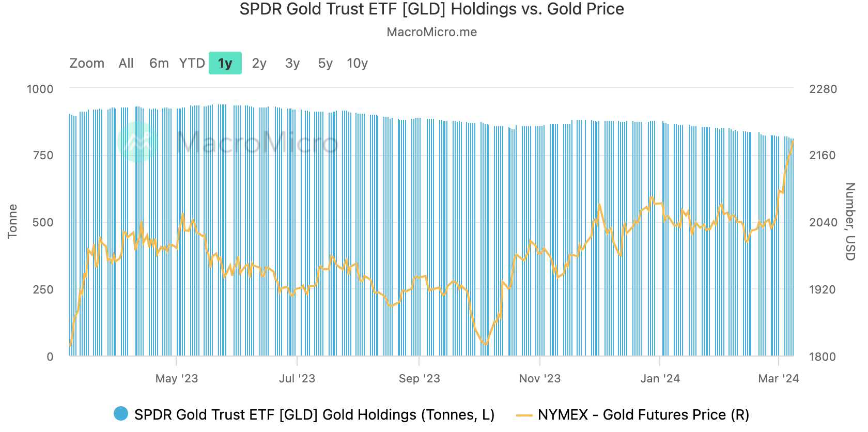Choose the YTD zoom option
The height and width of the screenshot is (432, 868).
pyautogui.click(x=192, y=63)
